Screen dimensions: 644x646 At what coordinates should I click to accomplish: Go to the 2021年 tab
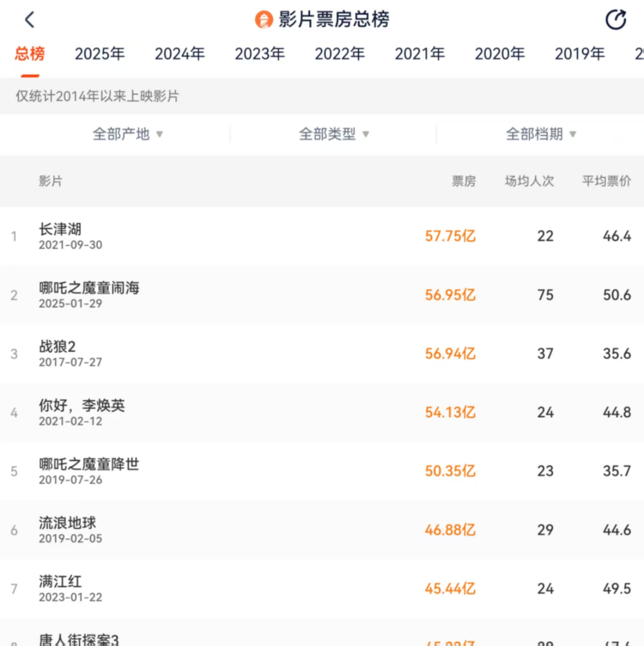[420, 54]
